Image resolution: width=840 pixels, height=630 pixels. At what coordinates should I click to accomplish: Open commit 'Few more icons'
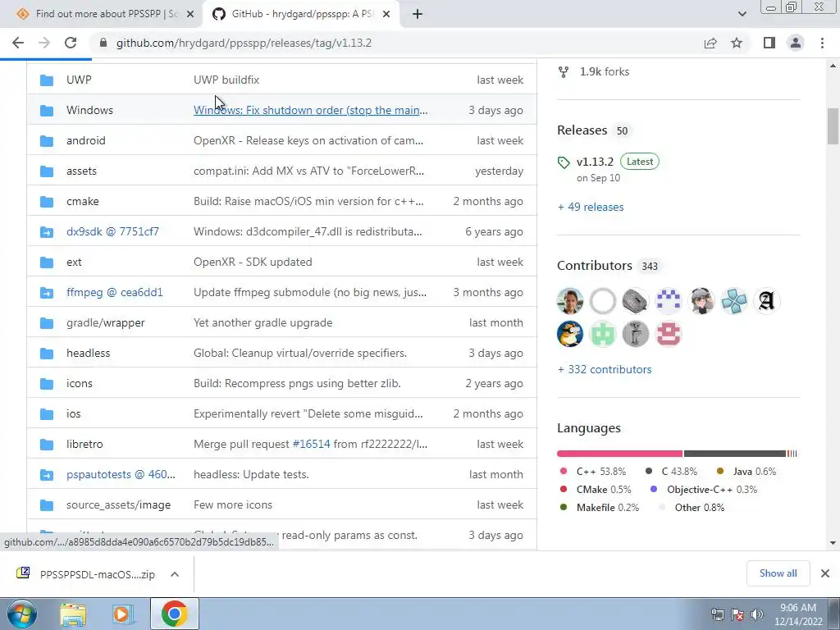pyautogui.click(x=232, y=505)
